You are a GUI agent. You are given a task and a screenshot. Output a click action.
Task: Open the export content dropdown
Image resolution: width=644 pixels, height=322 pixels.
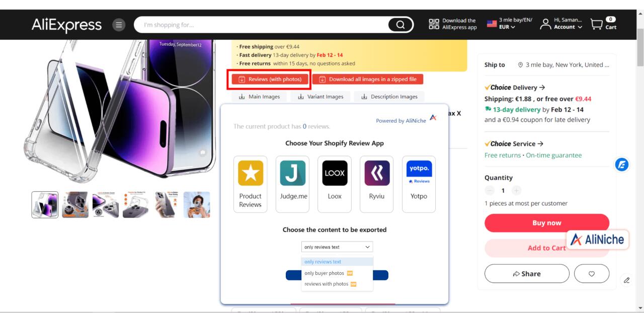[x=337, y=247]
